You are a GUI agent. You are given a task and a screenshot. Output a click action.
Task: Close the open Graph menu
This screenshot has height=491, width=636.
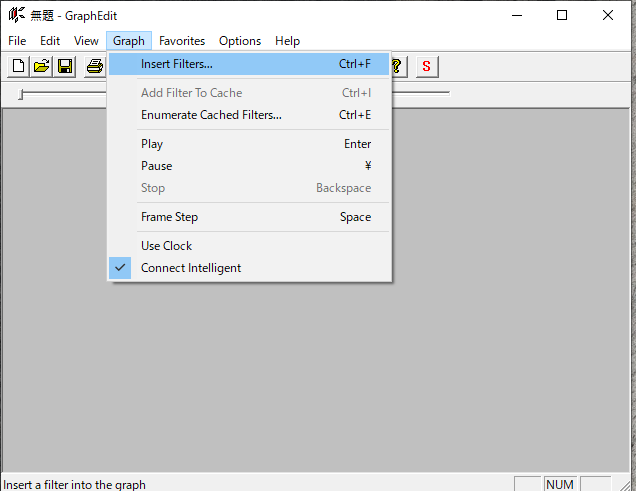[x=129, y=41]
